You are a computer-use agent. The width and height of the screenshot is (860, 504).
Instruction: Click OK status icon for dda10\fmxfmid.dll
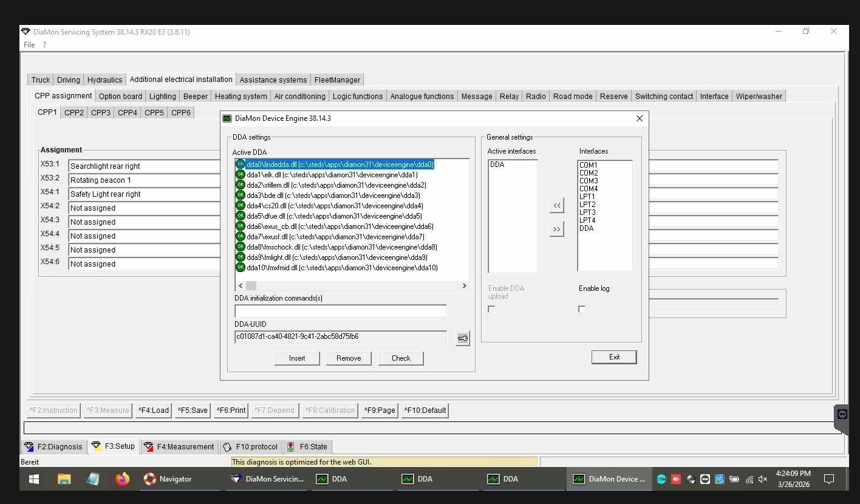(241, 268)
